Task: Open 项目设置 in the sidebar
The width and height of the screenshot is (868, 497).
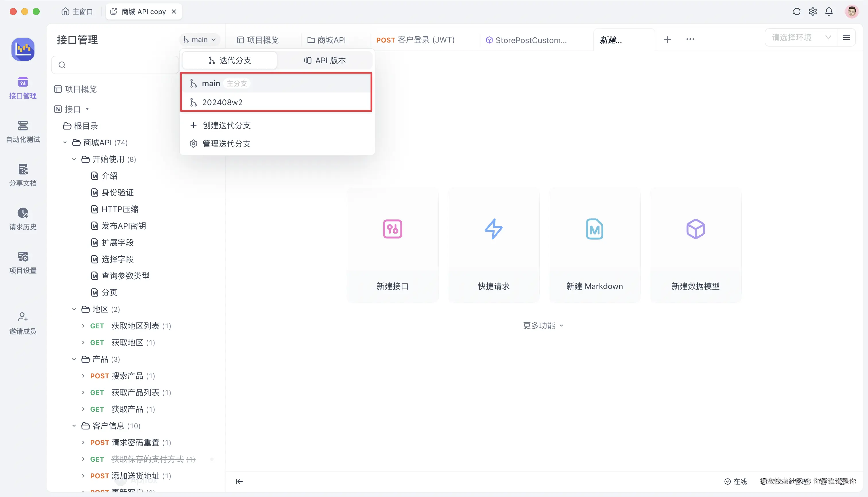Action: 22,262
